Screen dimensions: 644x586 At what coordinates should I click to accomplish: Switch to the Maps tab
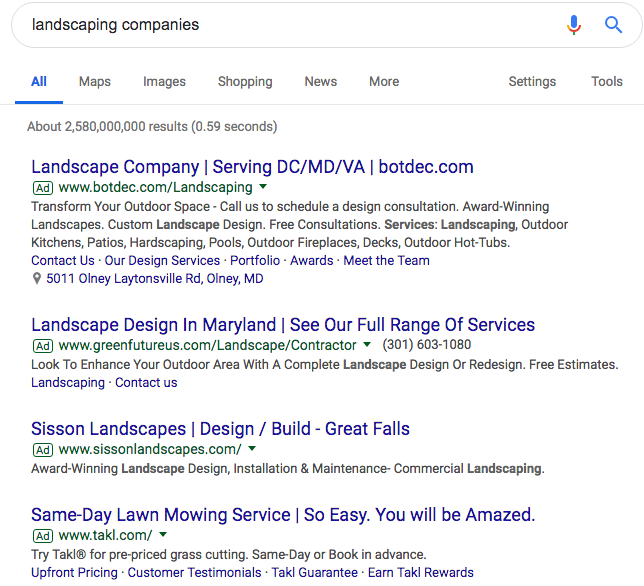pyautogui.click(x=95, y=81)
